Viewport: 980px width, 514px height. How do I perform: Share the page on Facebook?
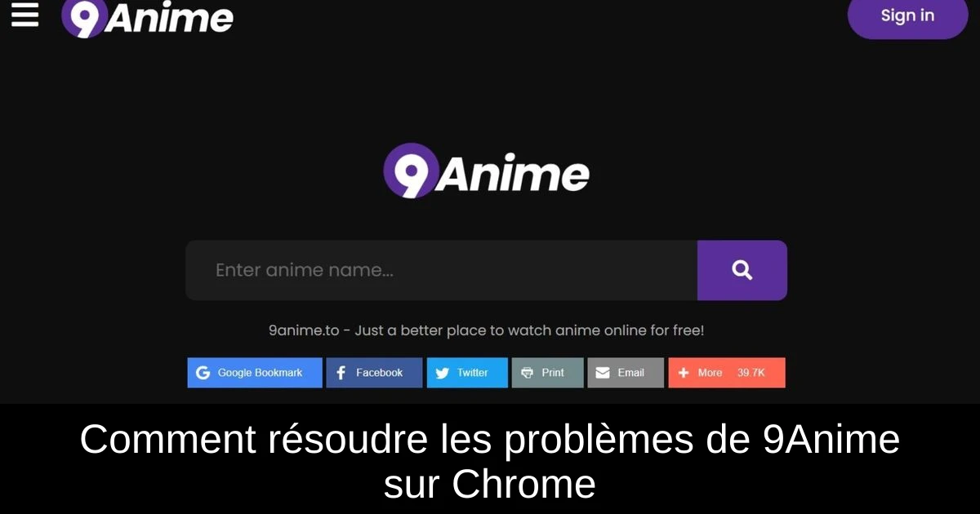pos(374,373)
